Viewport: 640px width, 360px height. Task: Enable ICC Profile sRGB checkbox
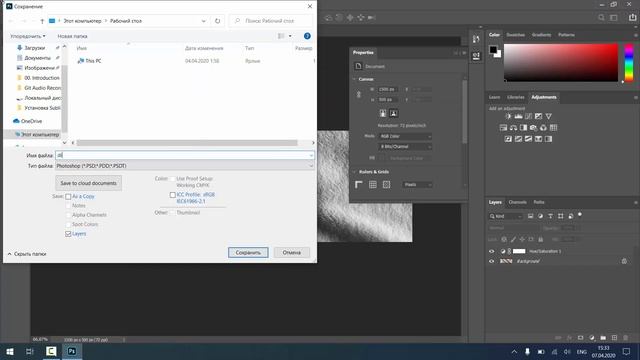pos(173,195)
